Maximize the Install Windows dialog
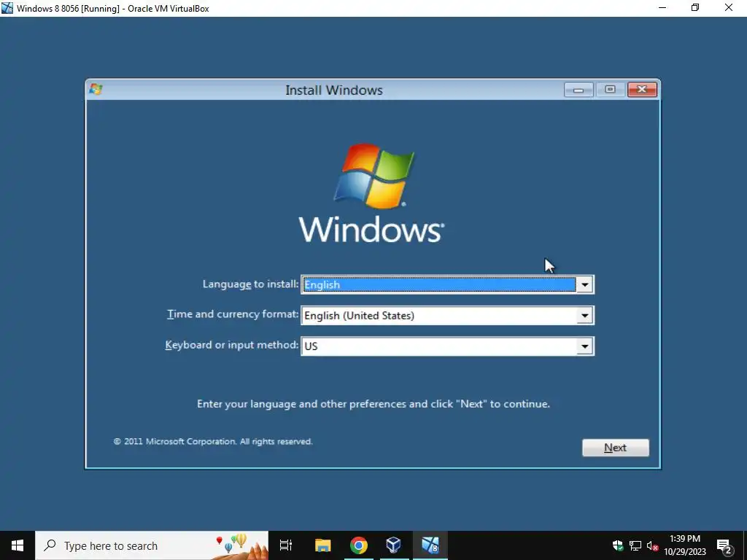 (x=610, y=90)
